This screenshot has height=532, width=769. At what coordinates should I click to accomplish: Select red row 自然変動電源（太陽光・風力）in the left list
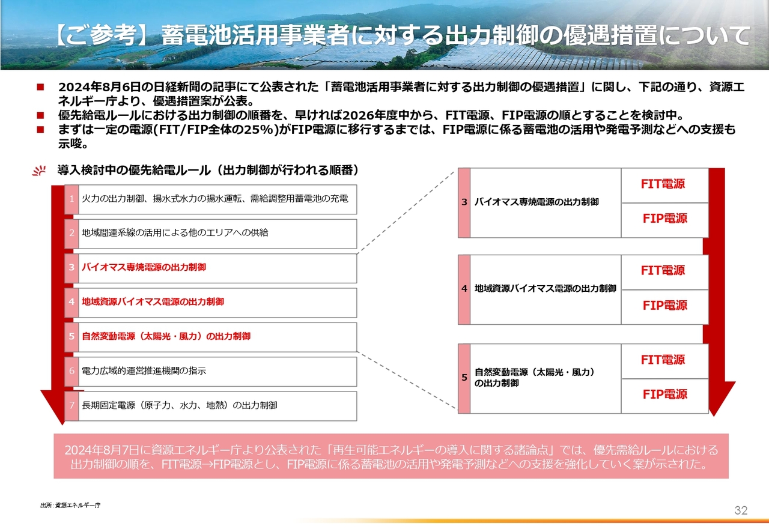[211, 337]
